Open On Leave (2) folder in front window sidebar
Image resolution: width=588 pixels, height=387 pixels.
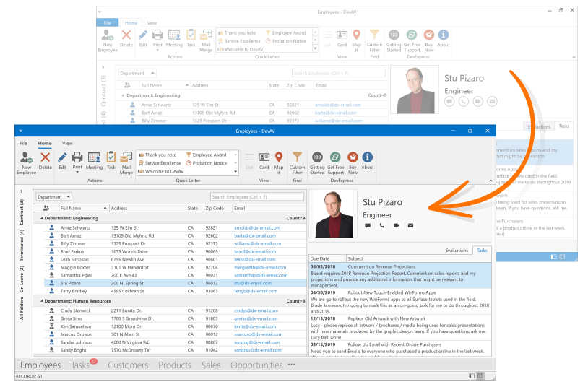tap(22, 279)
